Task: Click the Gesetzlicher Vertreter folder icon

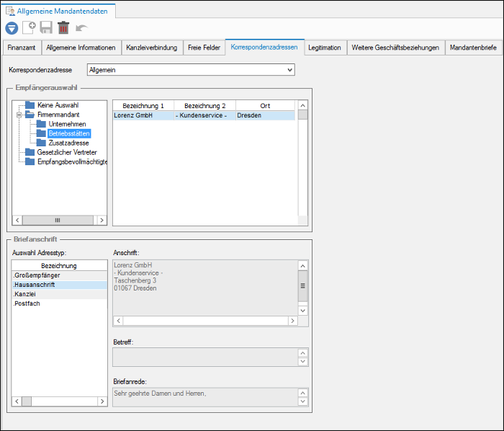Action: pos(30,152)
